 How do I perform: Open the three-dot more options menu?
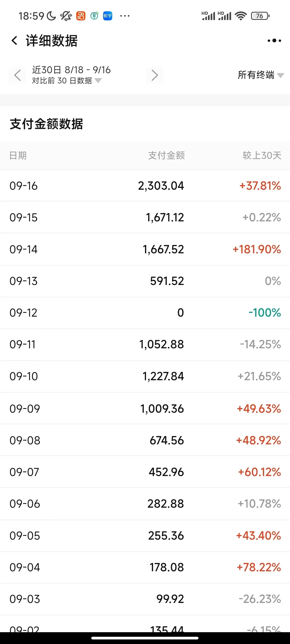(x=274, y=41)
